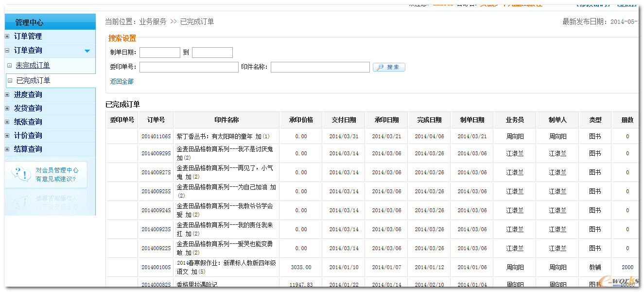This screenshot has height=292, width=644.
Task: Click the 我教爷爷学会爱 print name
Action: 225,210
